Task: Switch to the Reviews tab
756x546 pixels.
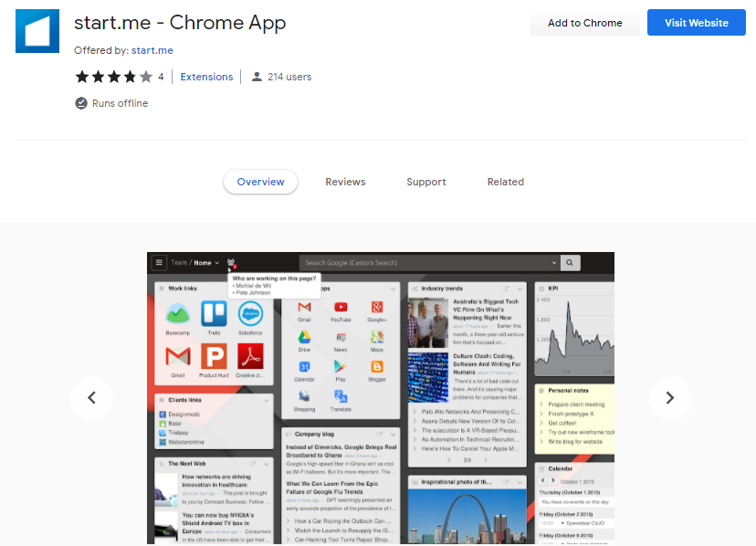Action: 345,182
